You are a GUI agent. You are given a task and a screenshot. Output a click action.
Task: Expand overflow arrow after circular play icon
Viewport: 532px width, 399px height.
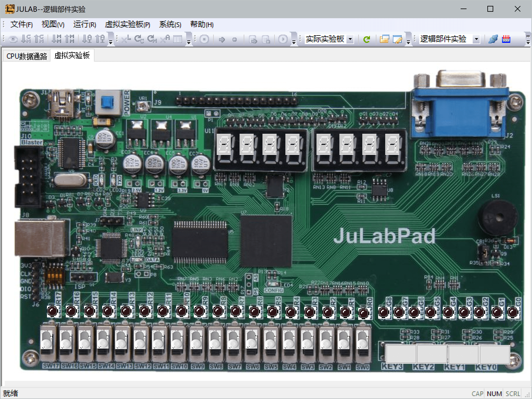[x=294, y=39]
